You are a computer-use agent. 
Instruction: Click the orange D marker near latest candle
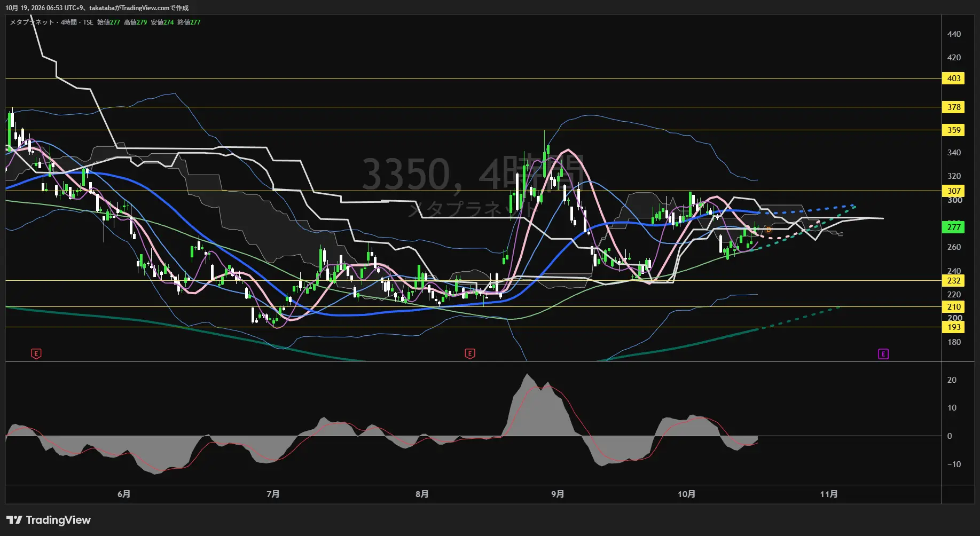pyautogui.click(x=769, y=230)
